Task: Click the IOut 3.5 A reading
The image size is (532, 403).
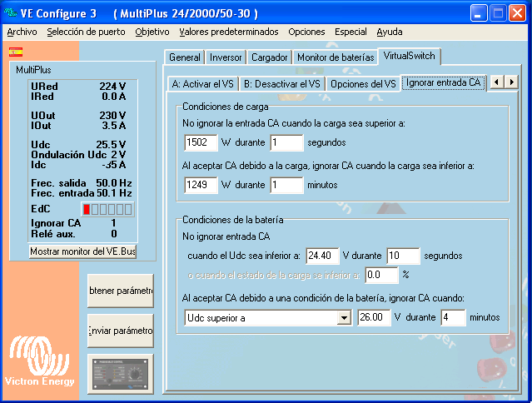Action: point(78,126)
